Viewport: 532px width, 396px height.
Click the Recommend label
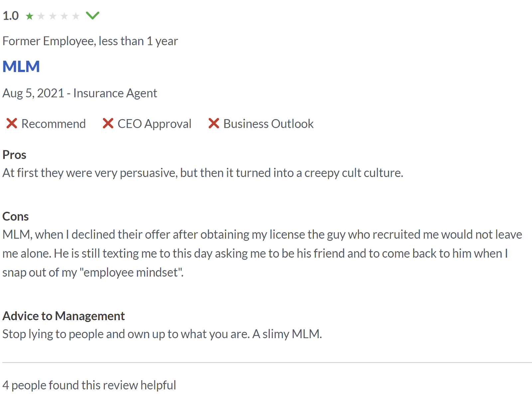[x=54, y=124]
